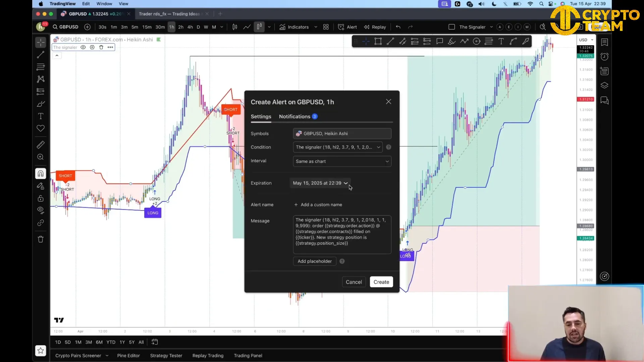Open the Pine Editor tab
The image size is (644, 362).
(x=128, y=356)
